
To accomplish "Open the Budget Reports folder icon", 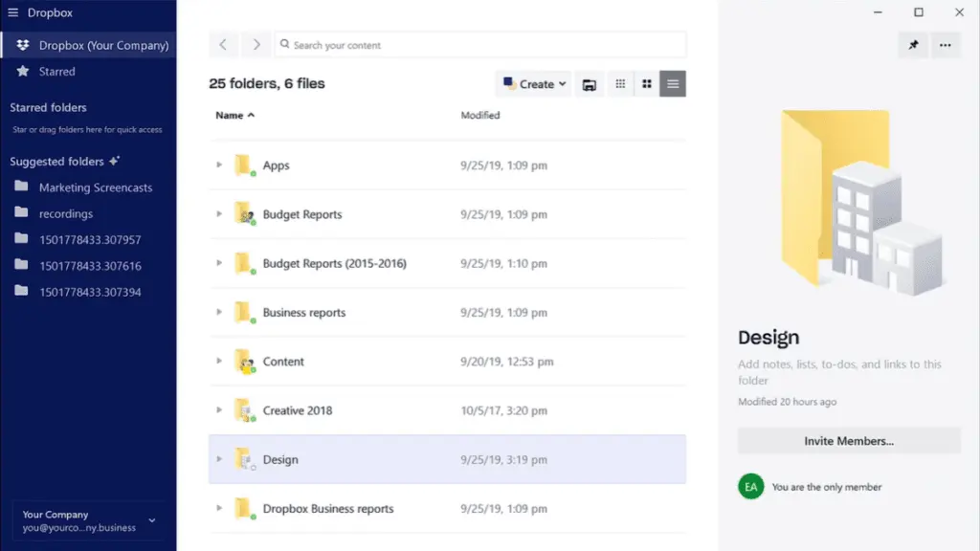I will point(244,214).
